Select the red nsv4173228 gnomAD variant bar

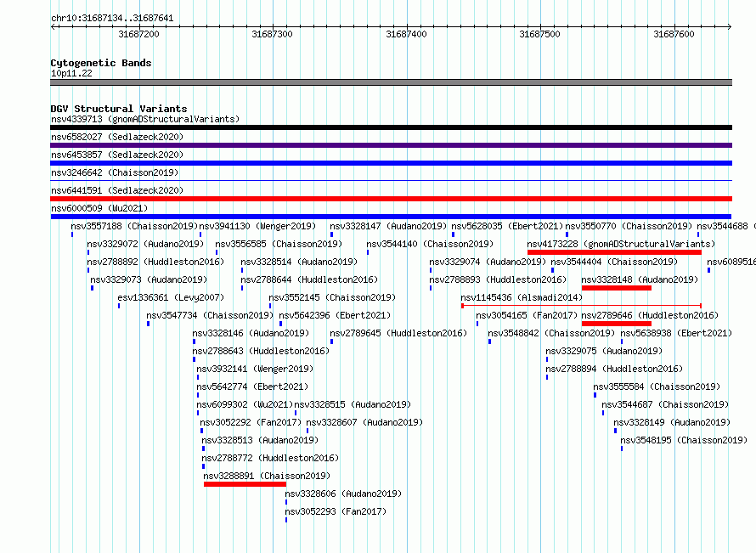click(x=614, y=252)
